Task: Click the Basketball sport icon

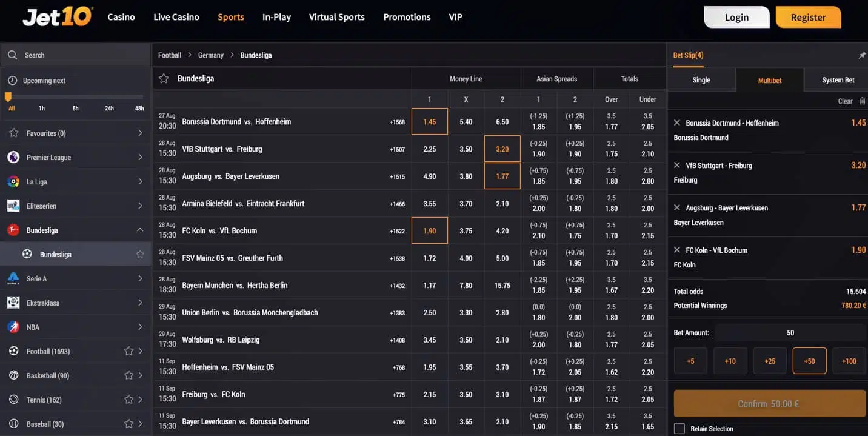Action: click(x=13, y=375)
